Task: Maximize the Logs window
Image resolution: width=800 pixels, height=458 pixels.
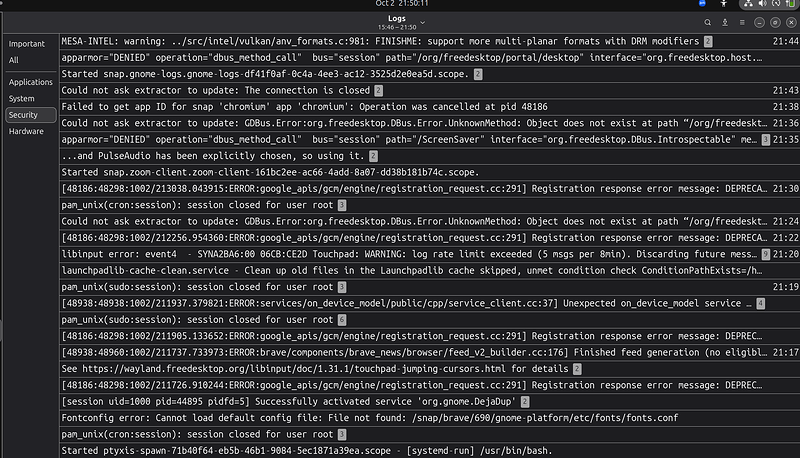Action: click(775, 22)
